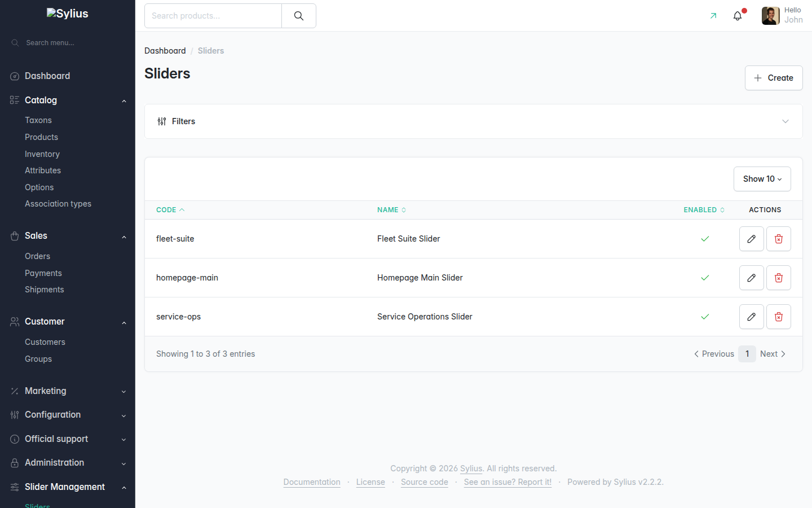812x508 pixels.
Task: Open Inventory in sidebar
Action: pyautogui.click(x=42, y=154)
